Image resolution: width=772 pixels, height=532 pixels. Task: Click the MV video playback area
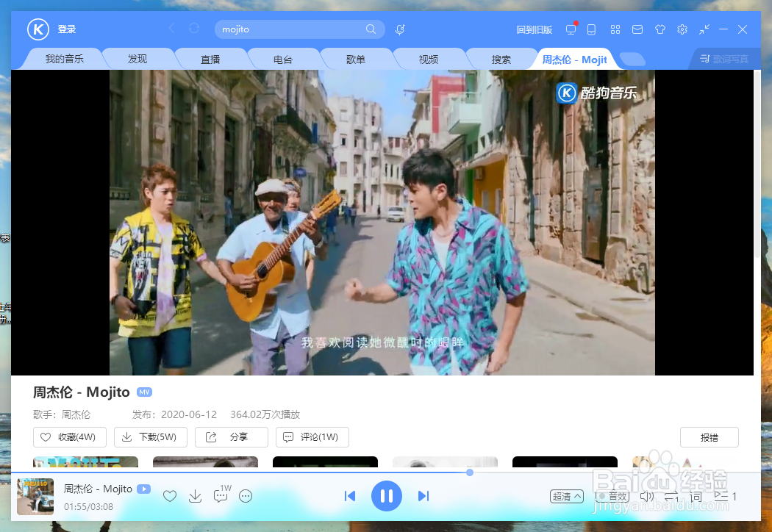pos(382,223)
